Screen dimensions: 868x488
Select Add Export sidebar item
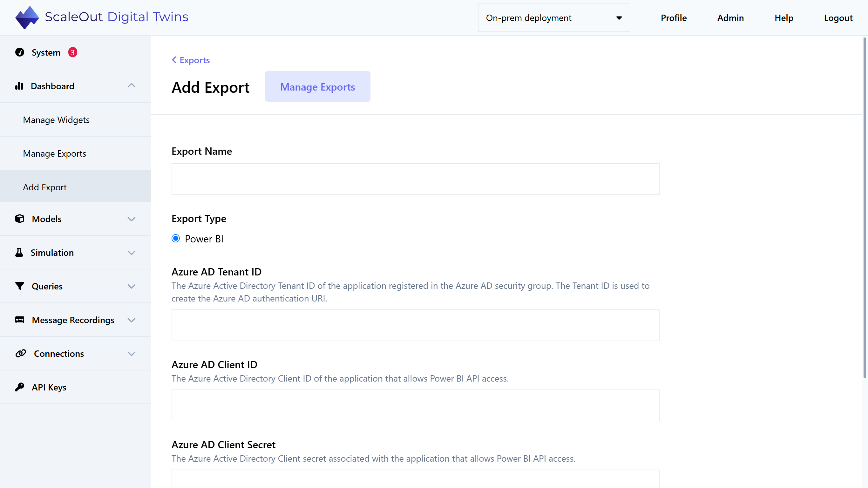pos(76,186)
